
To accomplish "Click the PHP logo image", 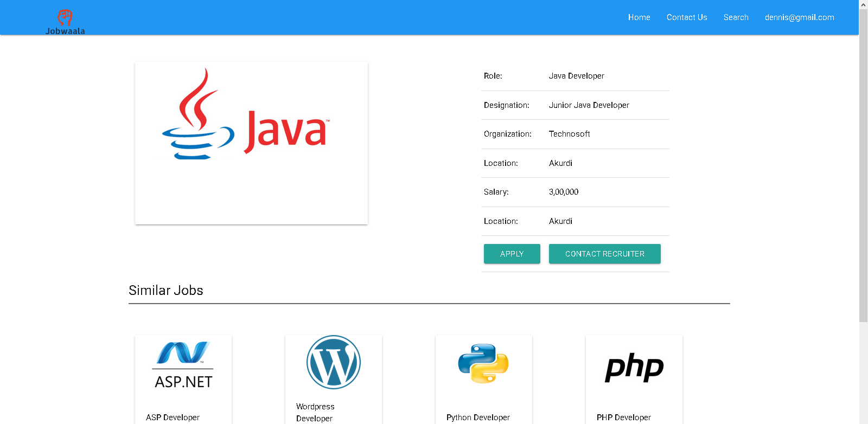I will 634,368.
